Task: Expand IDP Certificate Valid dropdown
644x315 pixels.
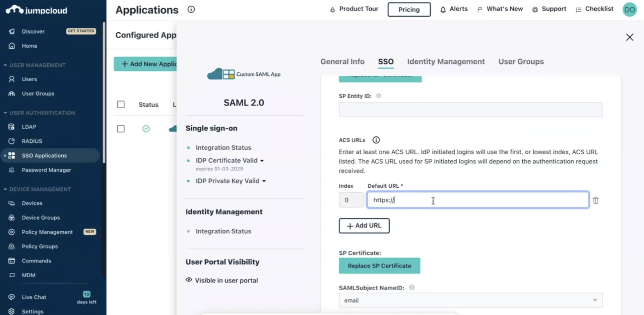Action: pos(262,161)
